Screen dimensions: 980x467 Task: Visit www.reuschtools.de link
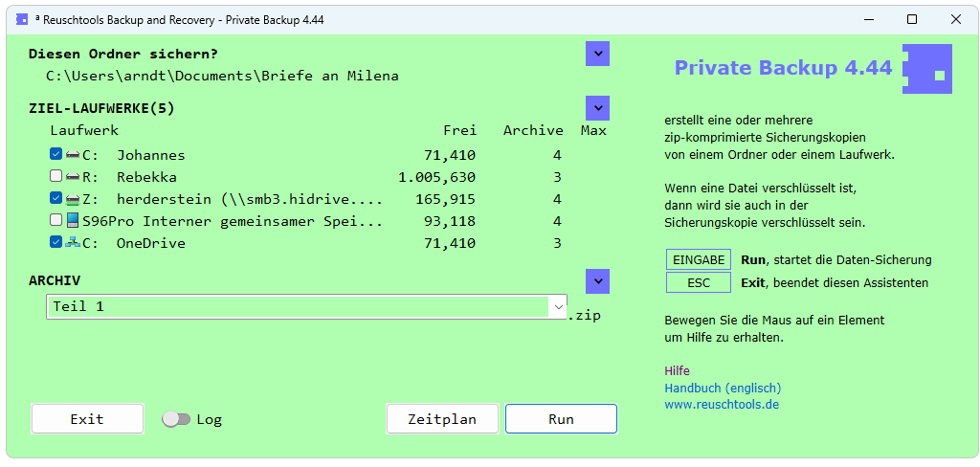(722, 404)
